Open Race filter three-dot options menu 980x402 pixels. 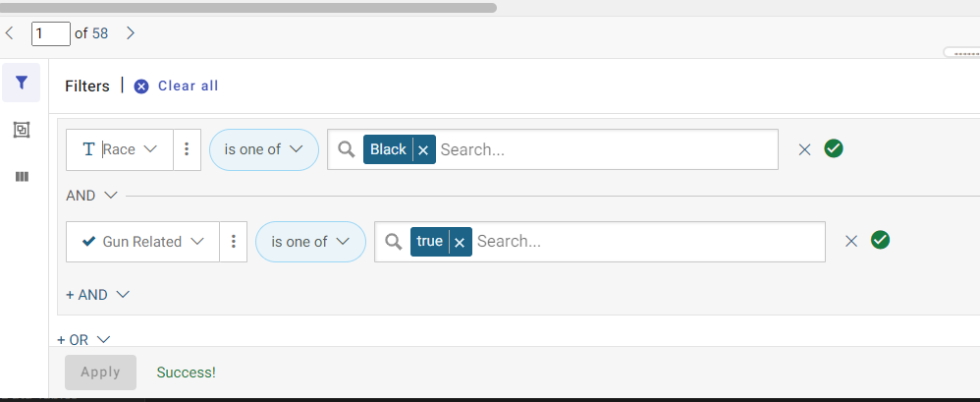(187, 149)
